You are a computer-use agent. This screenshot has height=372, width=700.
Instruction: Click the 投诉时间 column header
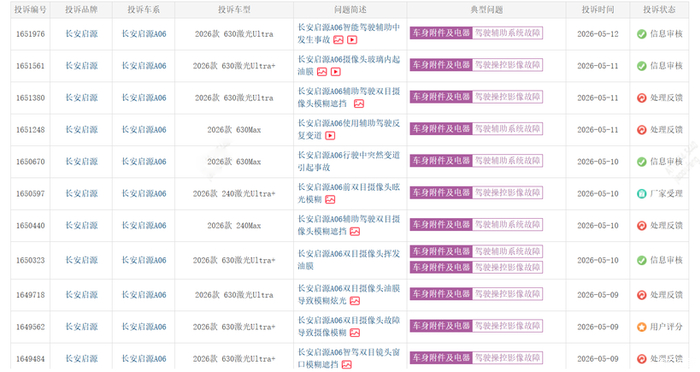(598, 10)
